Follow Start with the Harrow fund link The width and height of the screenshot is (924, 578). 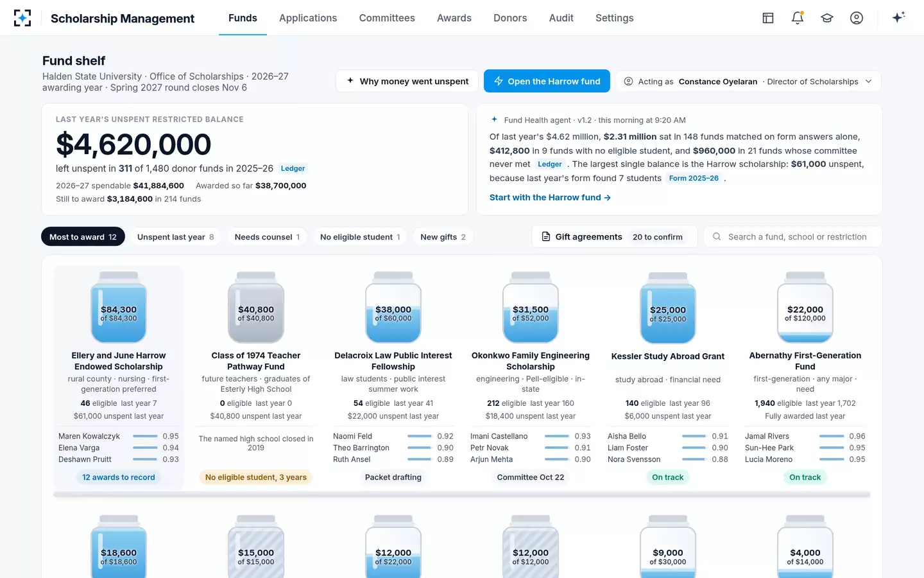coord(550,197)
